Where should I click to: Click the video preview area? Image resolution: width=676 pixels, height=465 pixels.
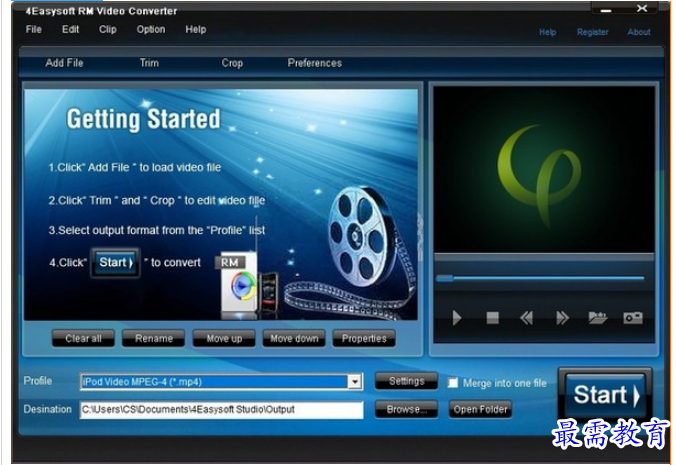point(544,169)
